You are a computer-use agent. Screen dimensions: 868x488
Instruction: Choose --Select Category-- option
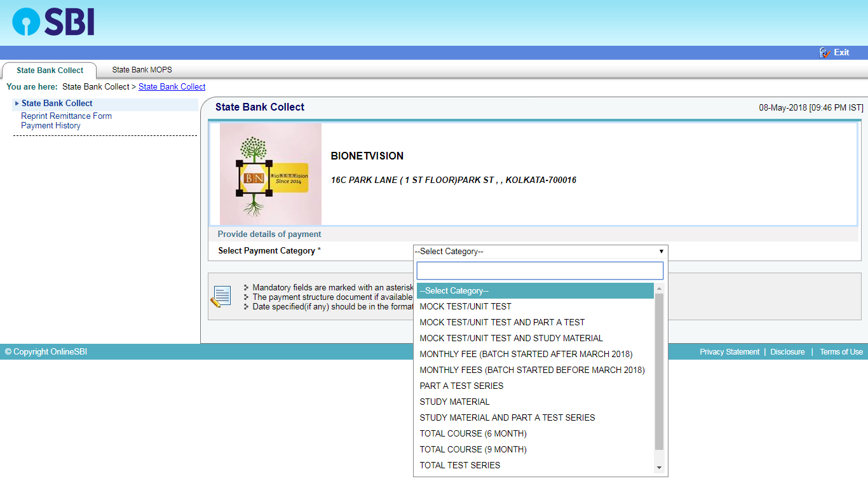[x=535, y=291]
